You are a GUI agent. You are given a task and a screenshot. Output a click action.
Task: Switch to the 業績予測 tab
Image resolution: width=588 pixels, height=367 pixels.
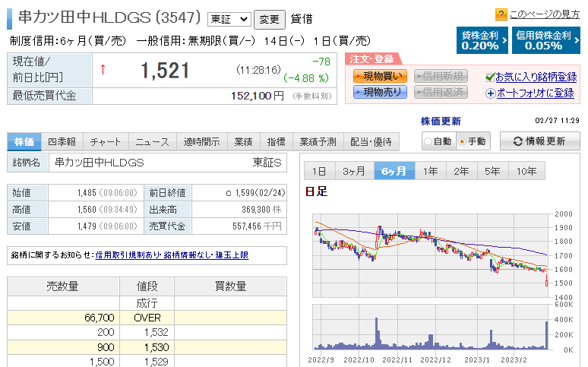pyautogui.click(x=318, y=142)
